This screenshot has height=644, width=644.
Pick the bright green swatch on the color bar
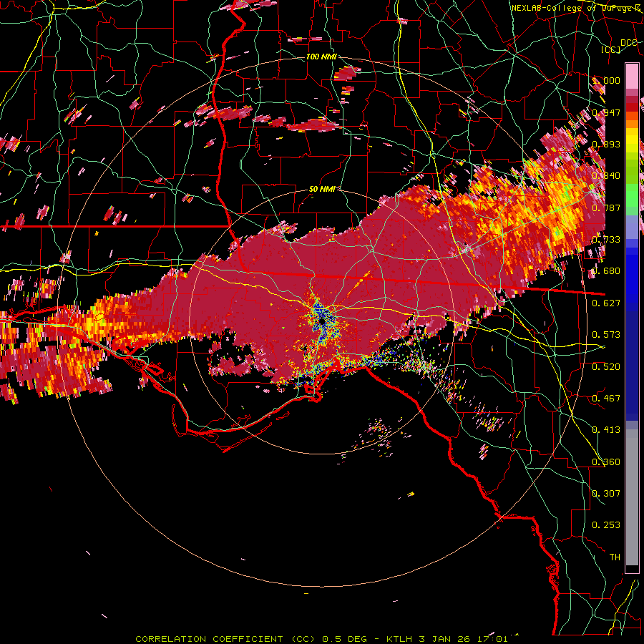(x=632, y=195)
